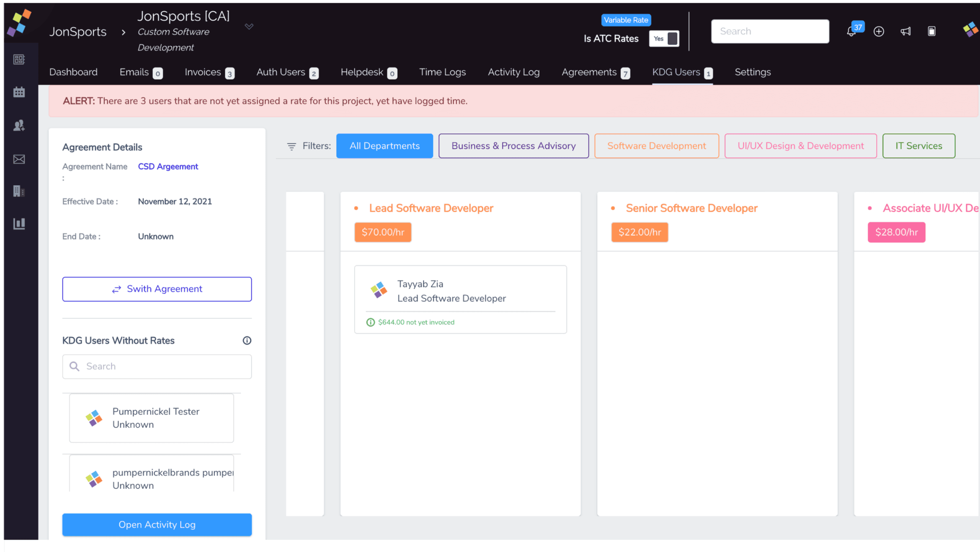This screenshot has width=980, height=552.
Task: Select the All Departments filter
Action: (384, 146)
